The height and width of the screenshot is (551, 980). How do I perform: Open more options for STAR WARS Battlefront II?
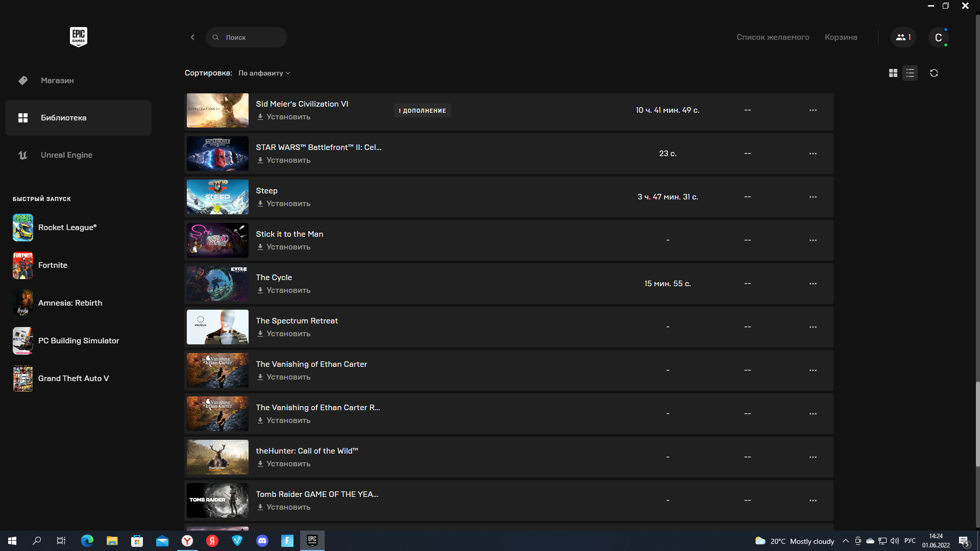coord(813,154)
